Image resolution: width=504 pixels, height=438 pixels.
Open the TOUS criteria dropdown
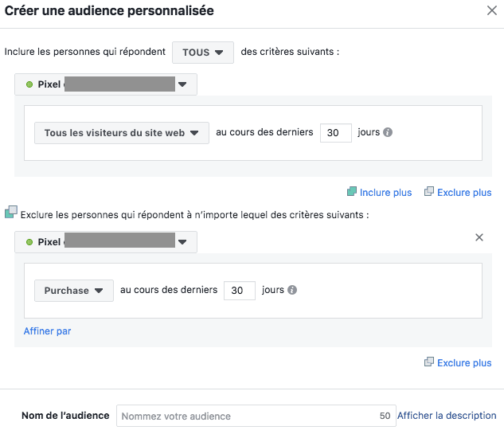[203, 53]
